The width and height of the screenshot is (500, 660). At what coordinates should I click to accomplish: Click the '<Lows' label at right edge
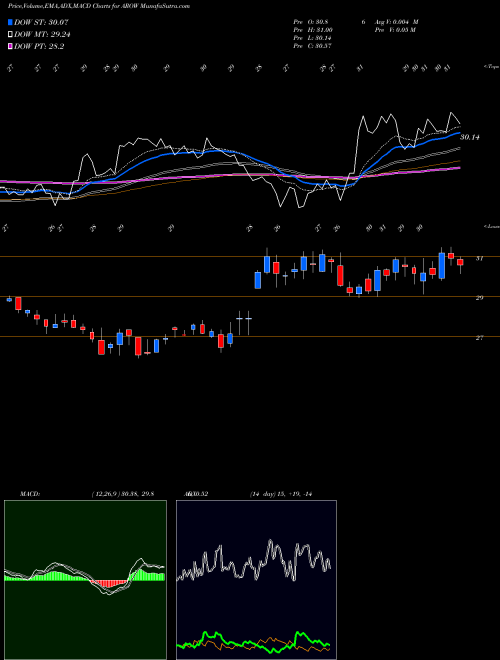click(x=492, y=226)
